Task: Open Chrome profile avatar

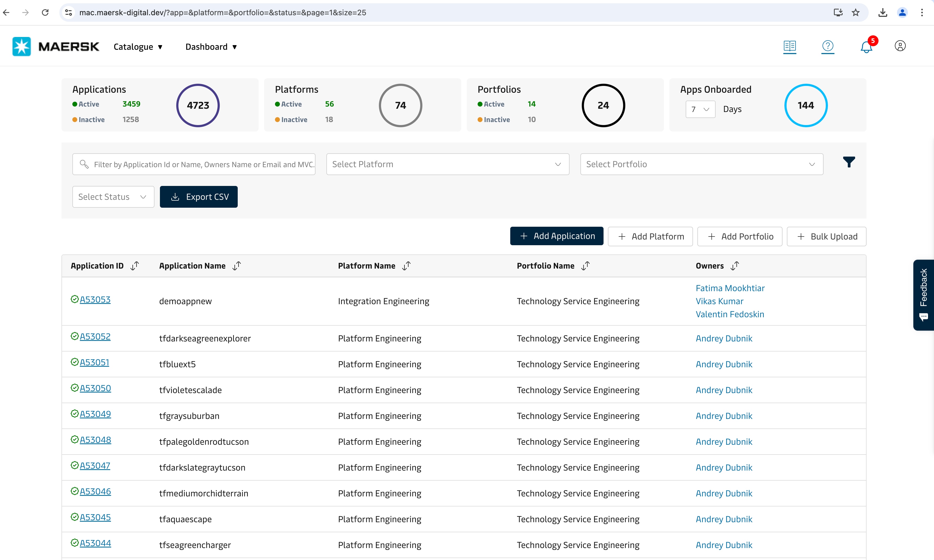Action: (x=902, y=13)
